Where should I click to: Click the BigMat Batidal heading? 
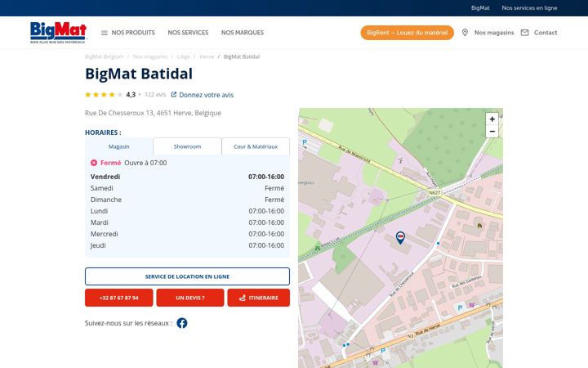point(139,74)
